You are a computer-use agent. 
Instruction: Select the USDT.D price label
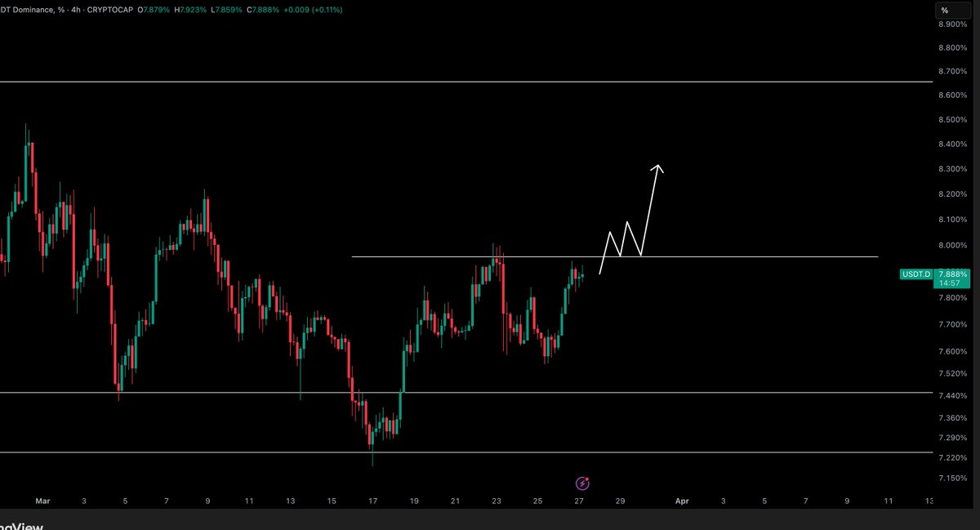(916, 274)
